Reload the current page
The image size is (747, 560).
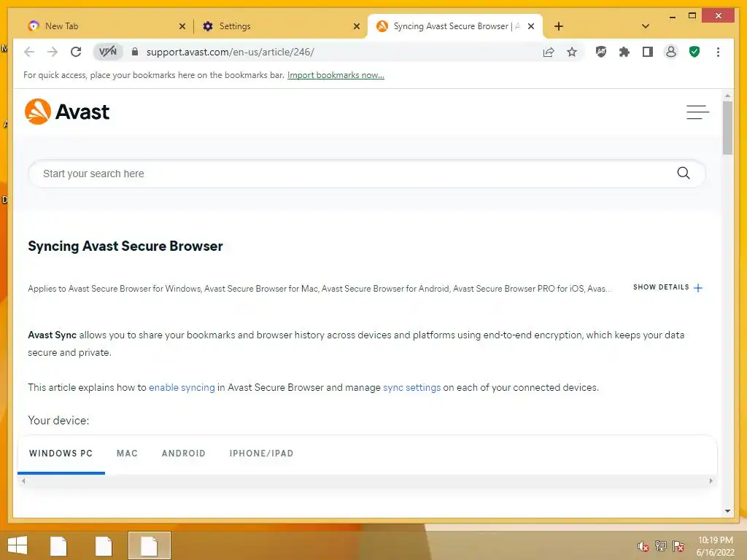(76, 52)
